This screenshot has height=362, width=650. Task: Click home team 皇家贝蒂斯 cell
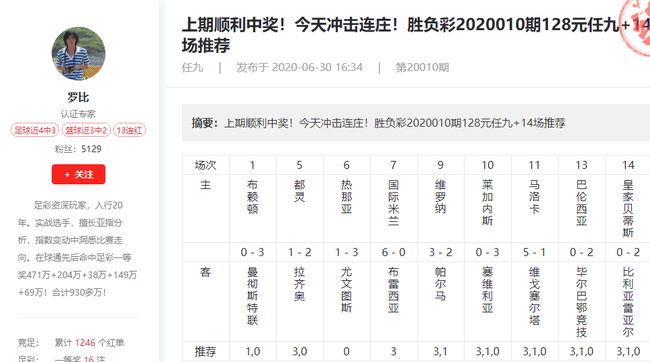(x=628, y=209)
